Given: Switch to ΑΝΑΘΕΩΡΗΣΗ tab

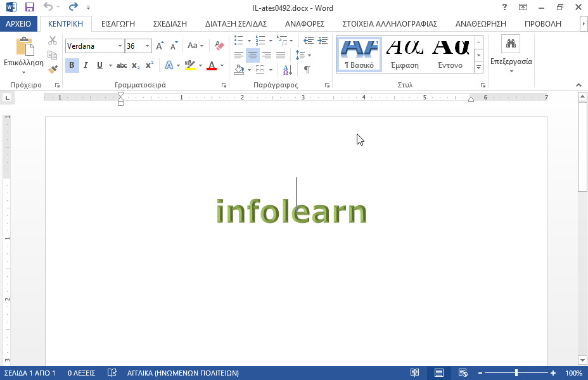Looking at the screenshot, I should pos(481,23).
